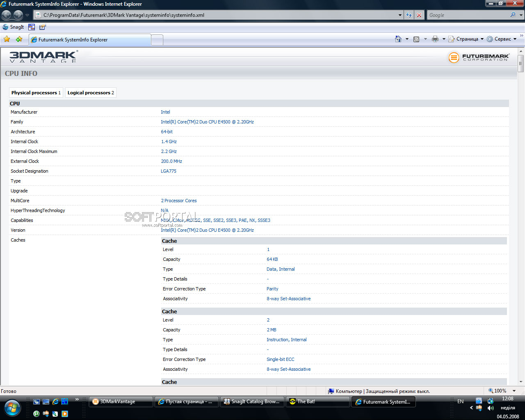The image size is (525, 420).
Task: Open the Feeds button dropdown arrow
Action: pos(425,39)
